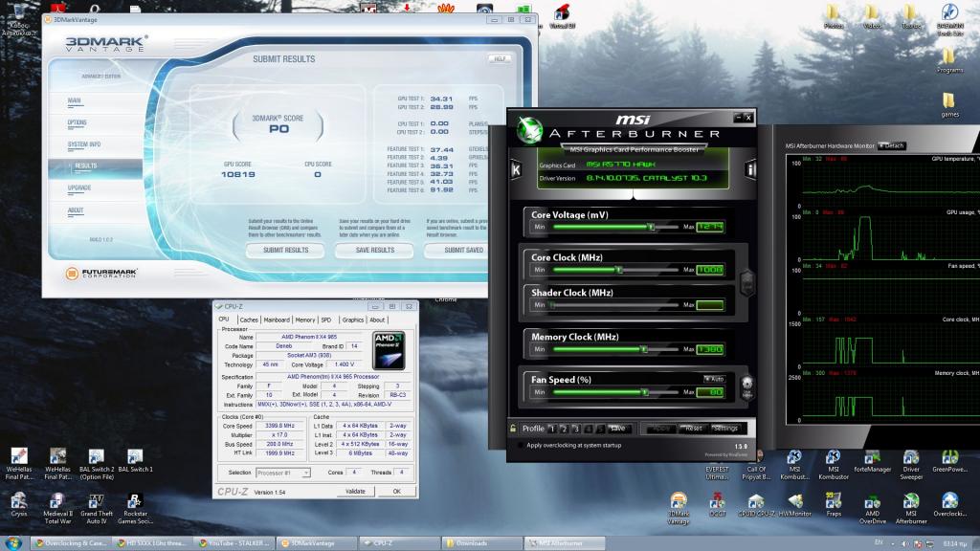Image resolution: width=980 pixels, height=551 pixels.
Task: Toggle the profile lock icon in Afterburner
Action: (513, 429)
